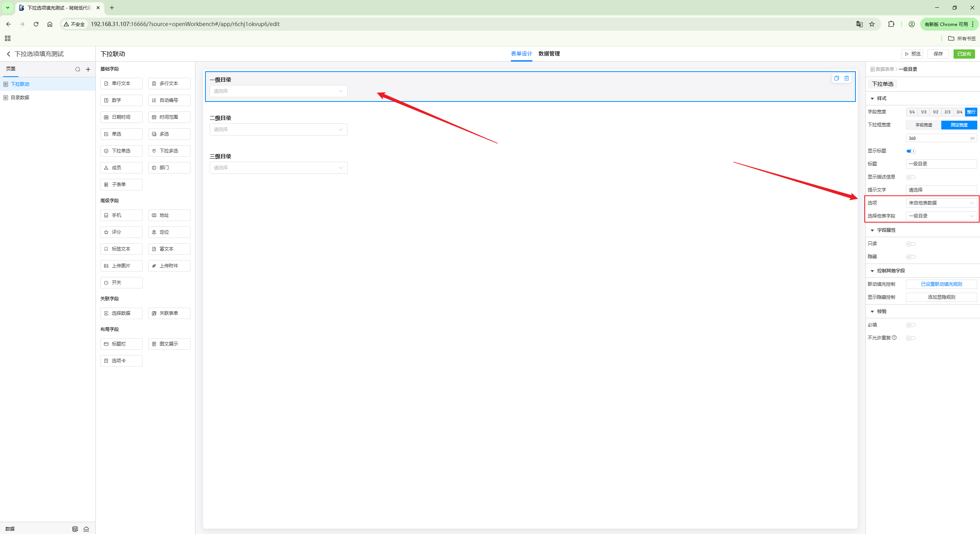This screenshot has width=980, height=534.
Task: Click the plus icon to add page
Action: [88, 69]
